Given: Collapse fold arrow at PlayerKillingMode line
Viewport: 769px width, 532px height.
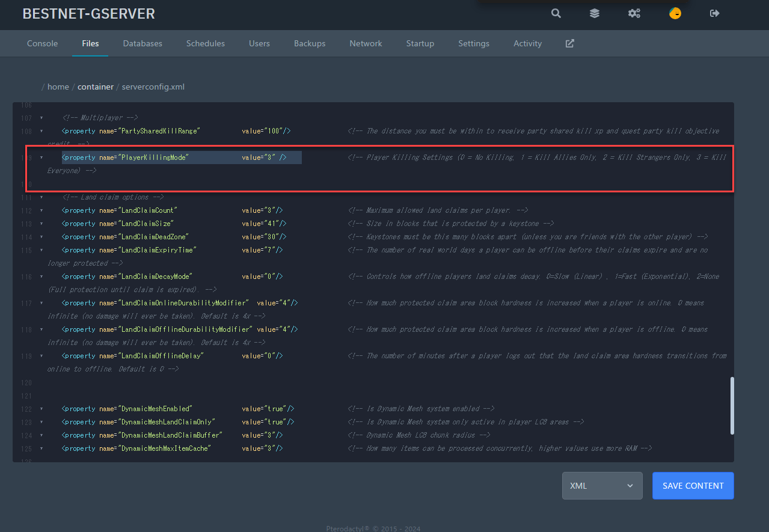Looking at the screenshot, I should [41, 157].
